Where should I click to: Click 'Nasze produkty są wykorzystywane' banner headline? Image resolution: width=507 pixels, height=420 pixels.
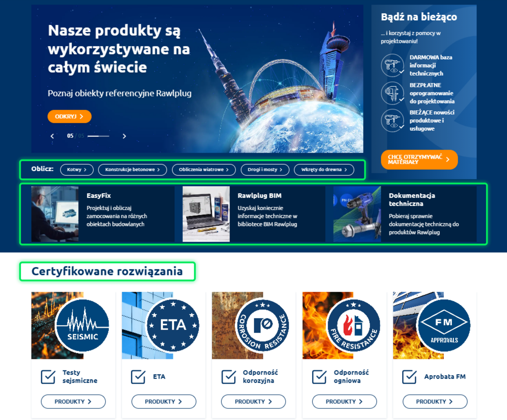click(x=119, y=49)
